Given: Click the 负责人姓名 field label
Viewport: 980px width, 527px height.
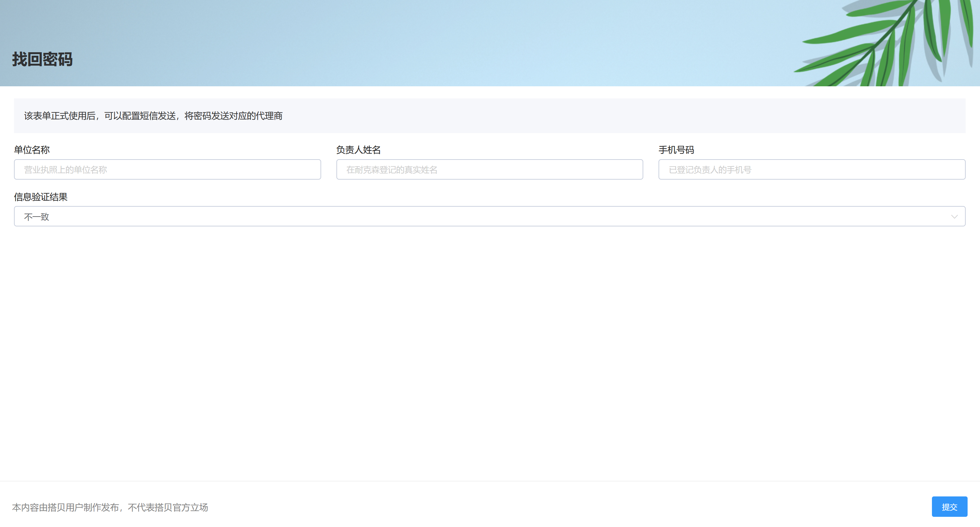Looking at the screenshot, I should [x=358, y=150].
